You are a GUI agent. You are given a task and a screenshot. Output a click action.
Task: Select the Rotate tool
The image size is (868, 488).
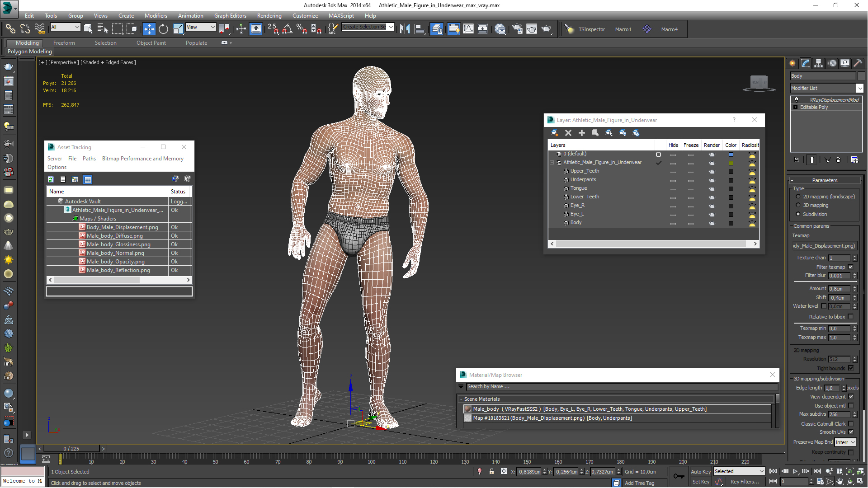pos(163,29)
